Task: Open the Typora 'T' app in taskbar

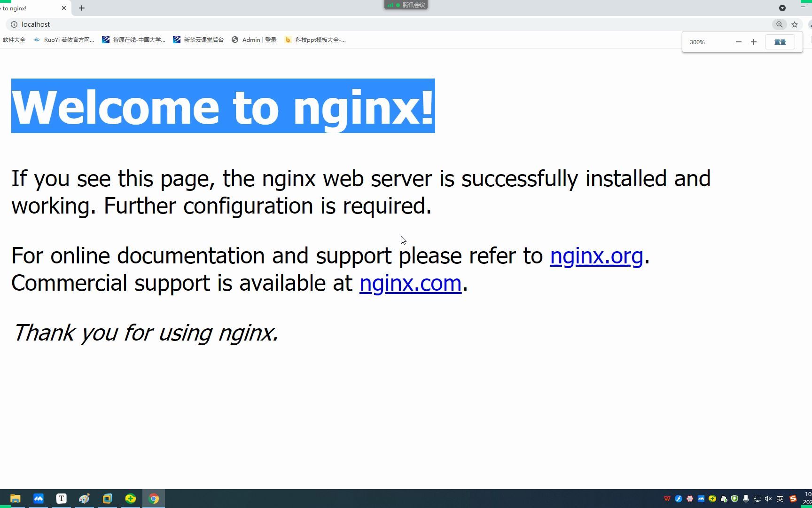Action: pos(62,499)
